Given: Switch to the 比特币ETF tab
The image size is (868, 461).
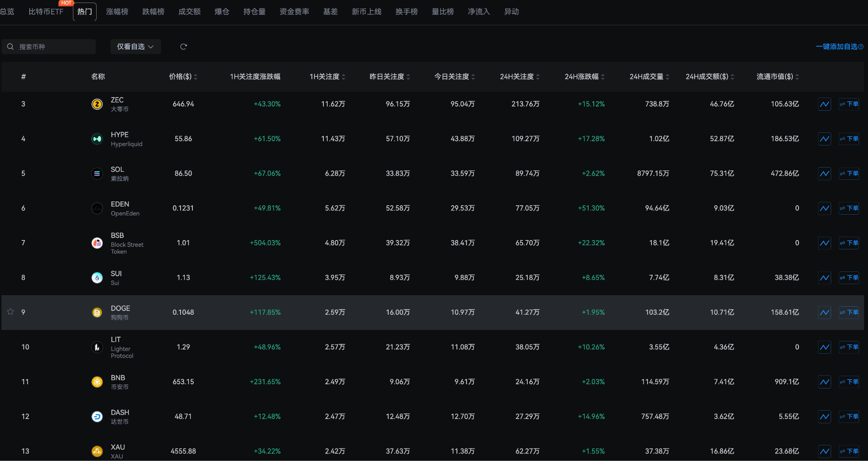Looking at the screenshot, I should pos(46,12).
